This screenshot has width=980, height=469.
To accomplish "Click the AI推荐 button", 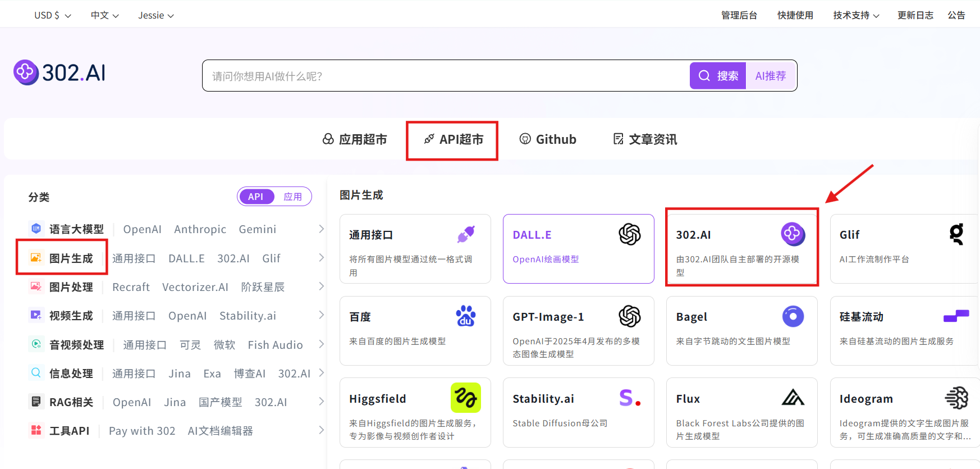I will tap(771, 75).
